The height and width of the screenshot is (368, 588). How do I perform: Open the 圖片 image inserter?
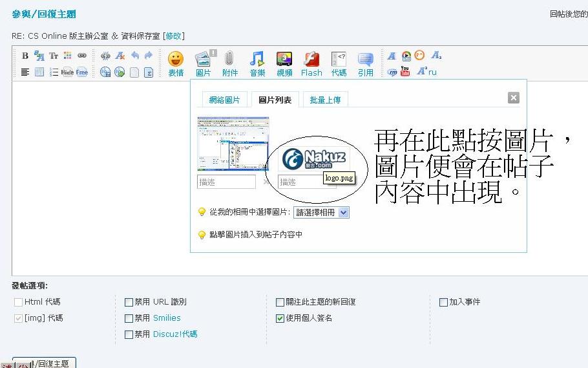[204, 64]
